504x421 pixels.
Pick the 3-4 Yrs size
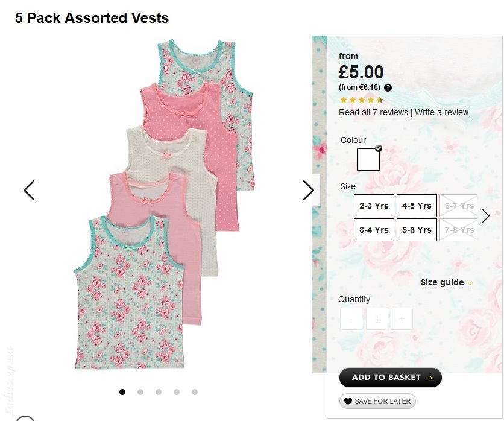(374, 230)
